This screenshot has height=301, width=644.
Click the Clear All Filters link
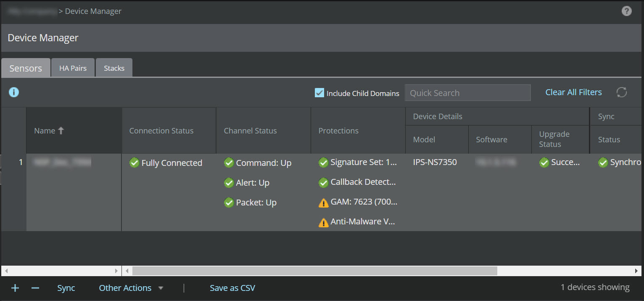[x=573, y=92]
